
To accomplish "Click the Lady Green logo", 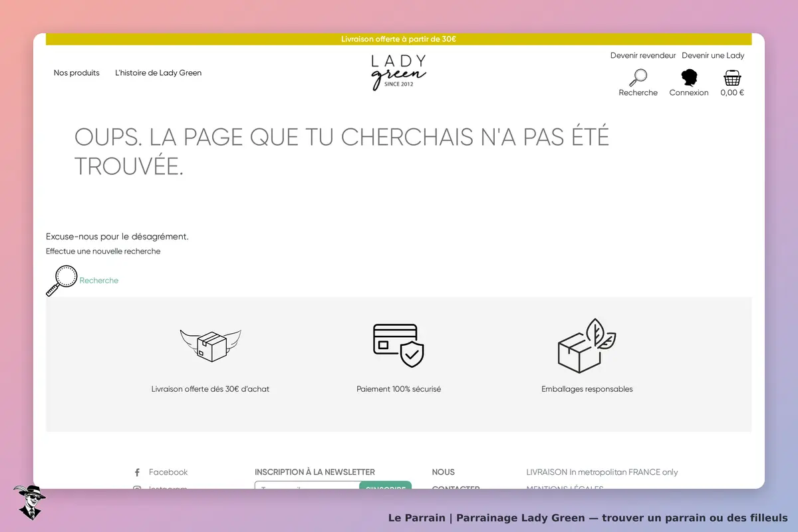I will (399, 72).
